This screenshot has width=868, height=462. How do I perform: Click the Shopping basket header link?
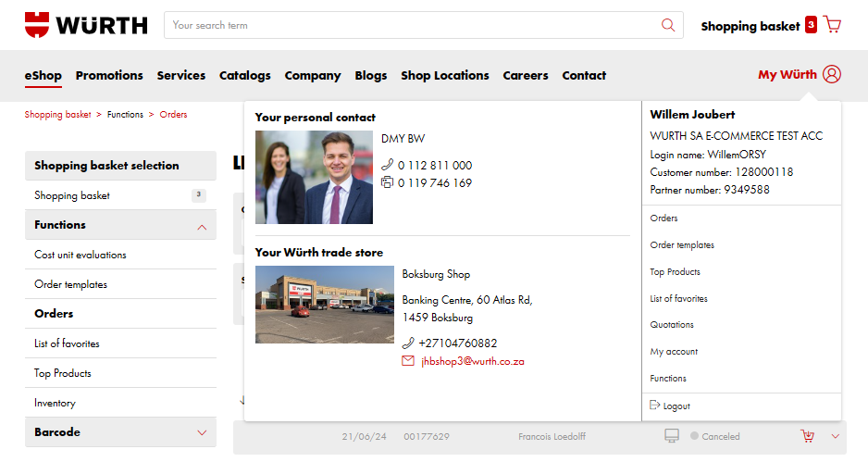[x=750, y=26]
